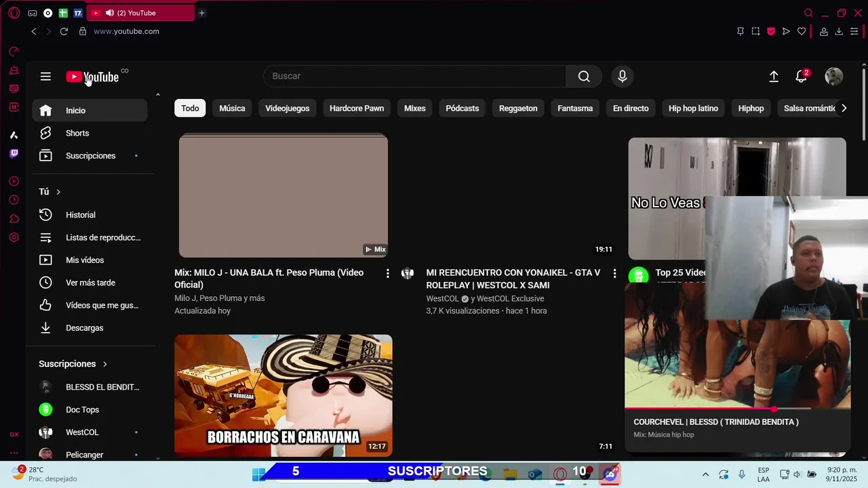
Task: Open Listas de reproducción in sidebar
Action: 90,237
